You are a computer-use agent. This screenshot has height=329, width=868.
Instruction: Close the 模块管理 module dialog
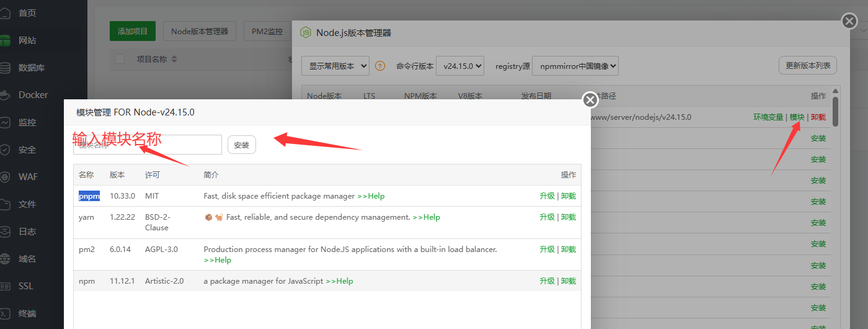[x=590, y=100]
